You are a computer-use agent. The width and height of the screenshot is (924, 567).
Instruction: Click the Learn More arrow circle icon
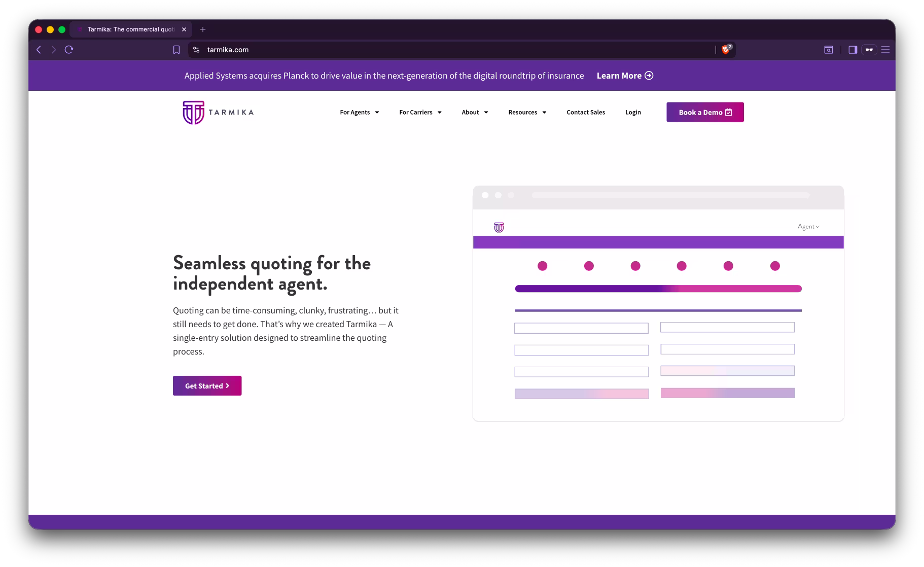(649, 76)
